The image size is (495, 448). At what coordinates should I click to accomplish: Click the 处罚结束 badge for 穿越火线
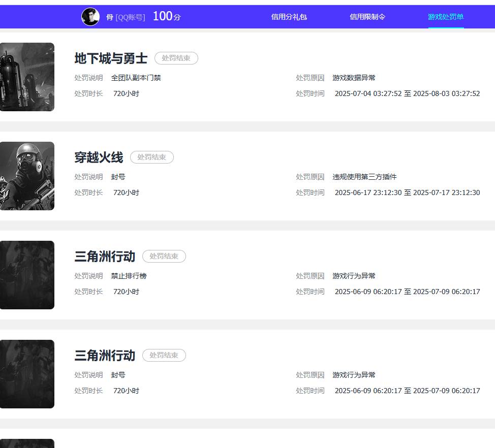pyautogui.click(x=152, y=157)
